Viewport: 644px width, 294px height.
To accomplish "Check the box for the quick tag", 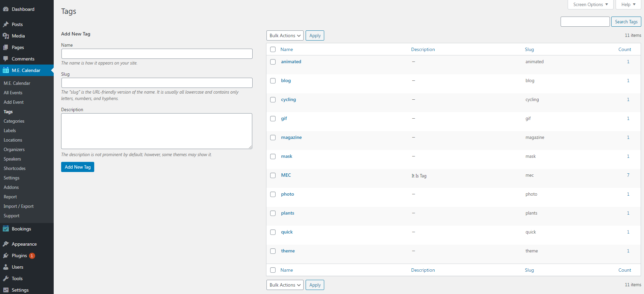I will point(273,232).
